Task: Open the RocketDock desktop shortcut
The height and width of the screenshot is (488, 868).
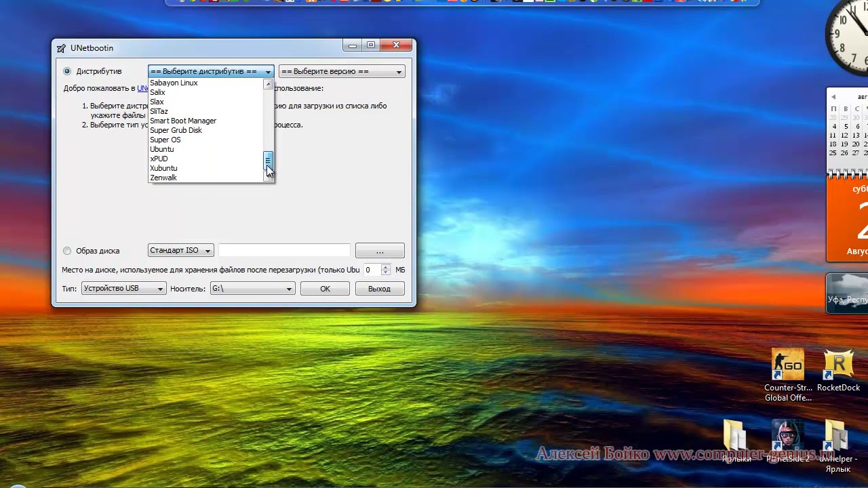Action: [838, 371]
